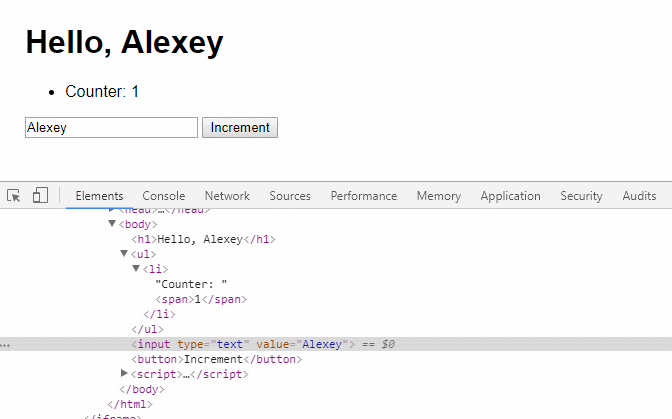Open the Sources tab
672x419 pixels.
click(x=290, y=196)
